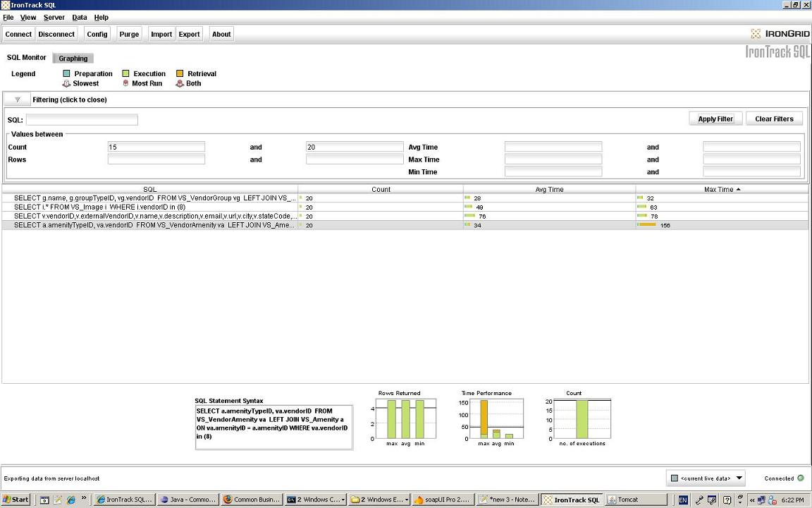Switch to the Tomcat taskbar window

[x=635, y=500]
